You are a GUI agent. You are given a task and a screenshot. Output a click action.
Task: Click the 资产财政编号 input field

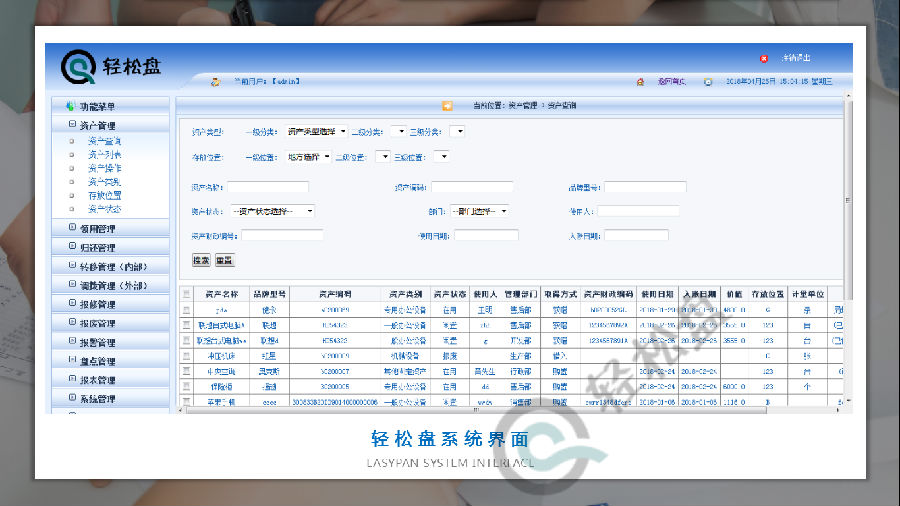tap(282, 235)
